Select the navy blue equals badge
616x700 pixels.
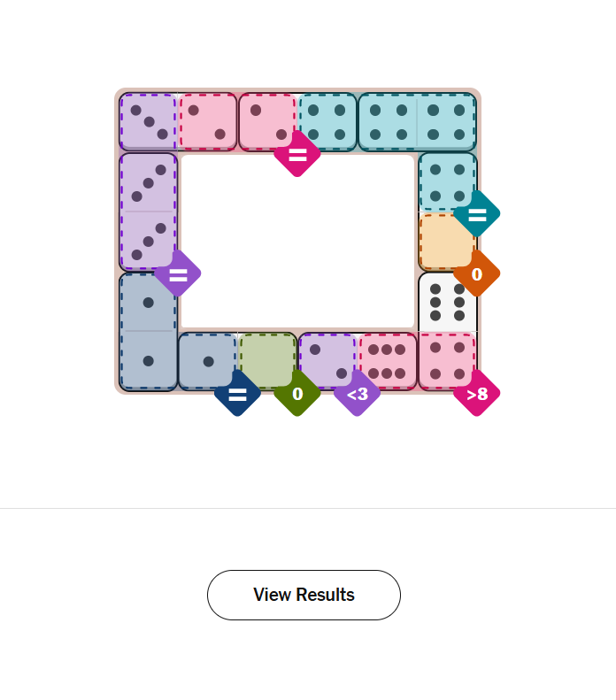(237, 393)
